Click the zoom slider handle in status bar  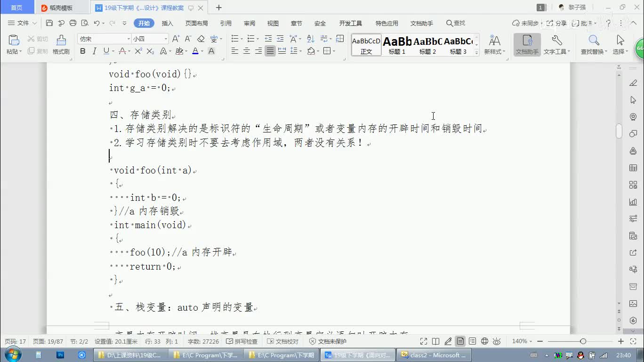583,341
